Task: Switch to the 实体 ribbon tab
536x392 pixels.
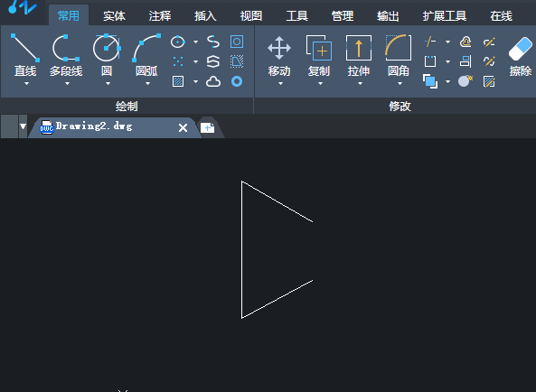Action: click(x=115, y=15)
